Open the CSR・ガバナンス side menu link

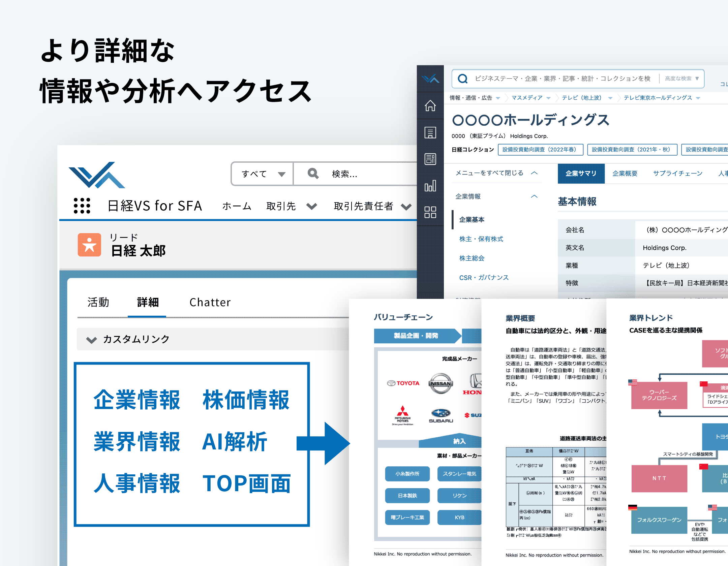484,278
